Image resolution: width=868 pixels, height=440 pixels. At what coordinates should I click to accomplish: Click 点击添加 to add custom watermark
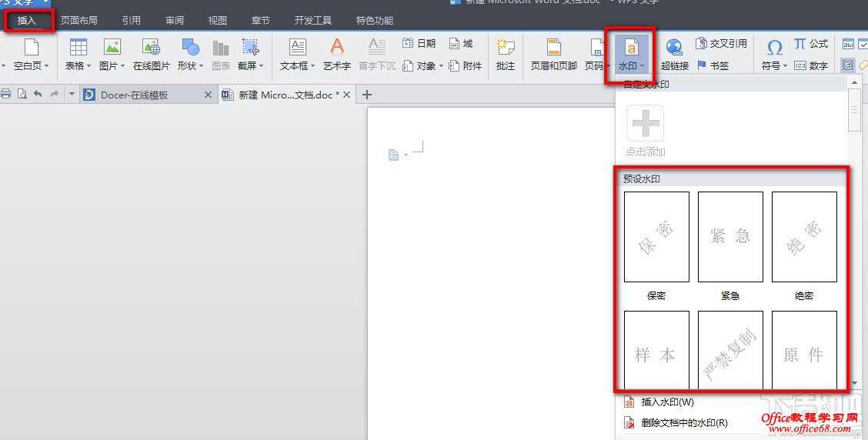646,131
